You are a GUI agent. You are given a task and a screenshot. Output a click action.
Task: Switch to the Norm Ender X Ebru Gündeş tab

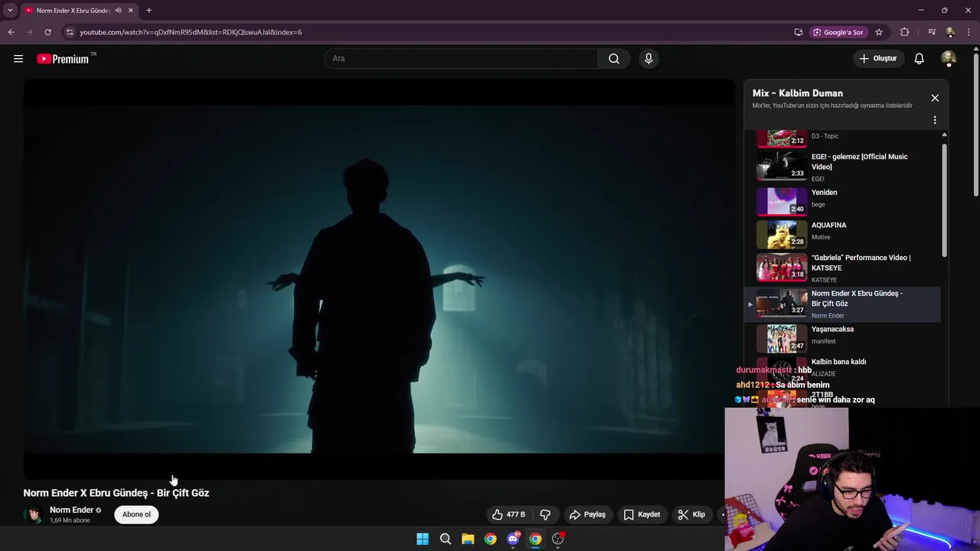[x=73, y=11]
